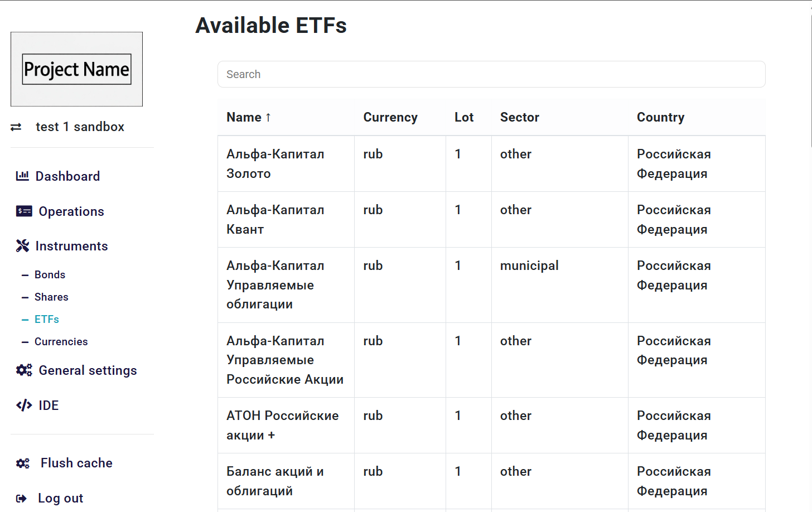Viewport: 812px width, 512px height.
Task: Click the Operations money icon
Action: 24,211
